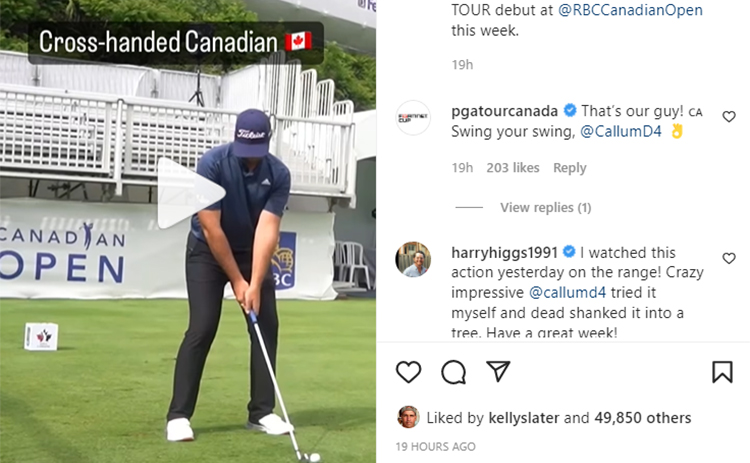Open comments with the speech bubble icon
The width and height of the screenshot is (750, 463).
[x=453, y=372]
